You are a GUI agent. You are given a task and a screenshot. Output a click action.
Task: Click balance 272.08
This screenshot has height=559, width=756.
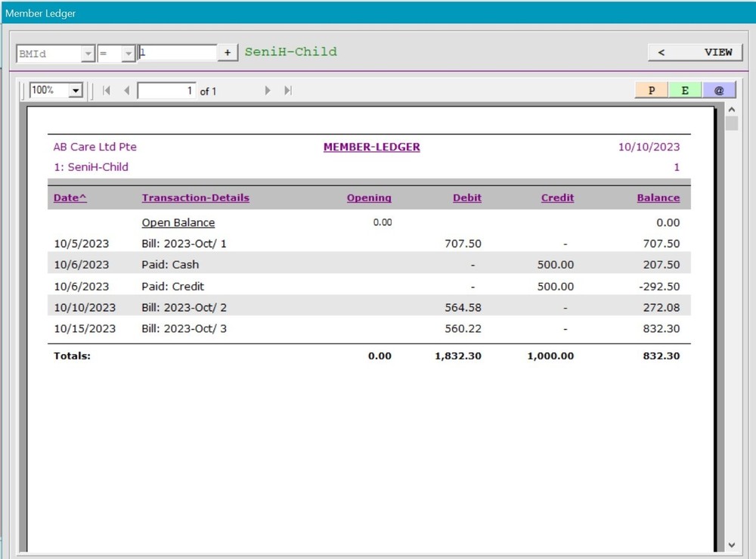coord(661,308)
